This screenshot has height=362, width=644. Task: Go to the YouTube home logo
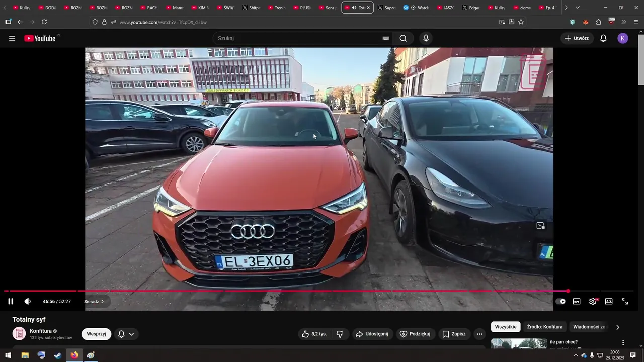pos(41,38)
